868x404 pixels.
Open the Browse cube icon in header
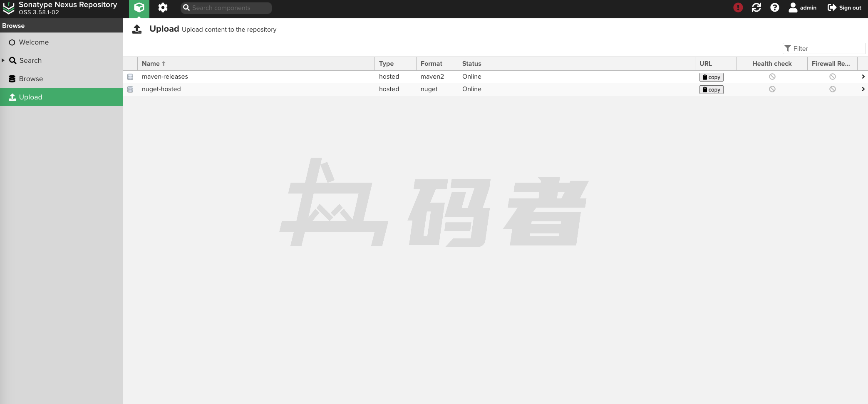139,8
